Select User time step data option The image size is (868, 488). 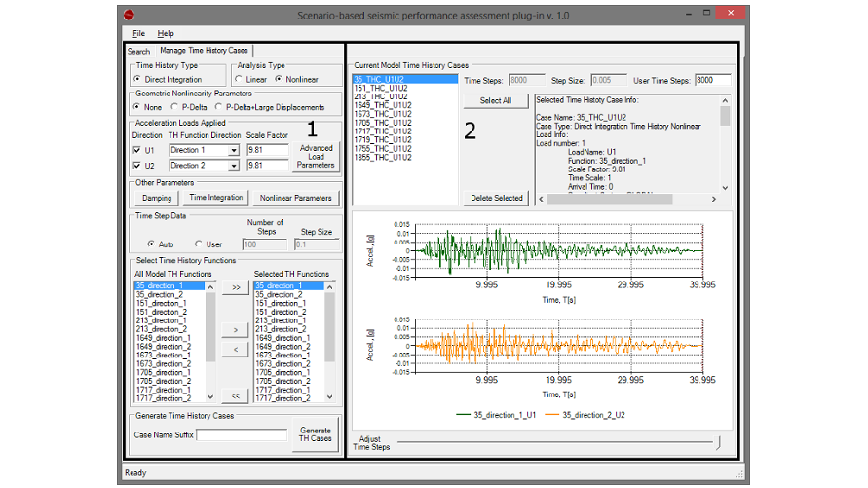click(208, 244)
